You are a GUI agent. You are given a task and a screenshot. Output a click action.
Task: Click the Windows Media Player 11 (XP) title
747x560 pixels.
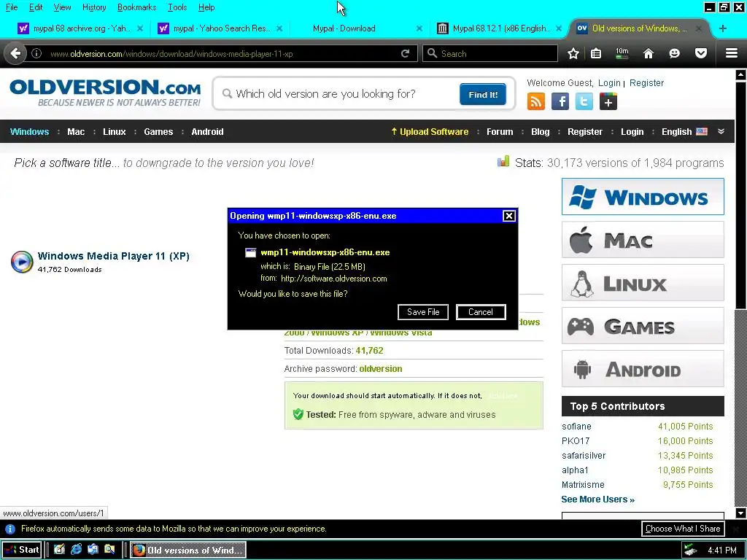tap(113, 256)
